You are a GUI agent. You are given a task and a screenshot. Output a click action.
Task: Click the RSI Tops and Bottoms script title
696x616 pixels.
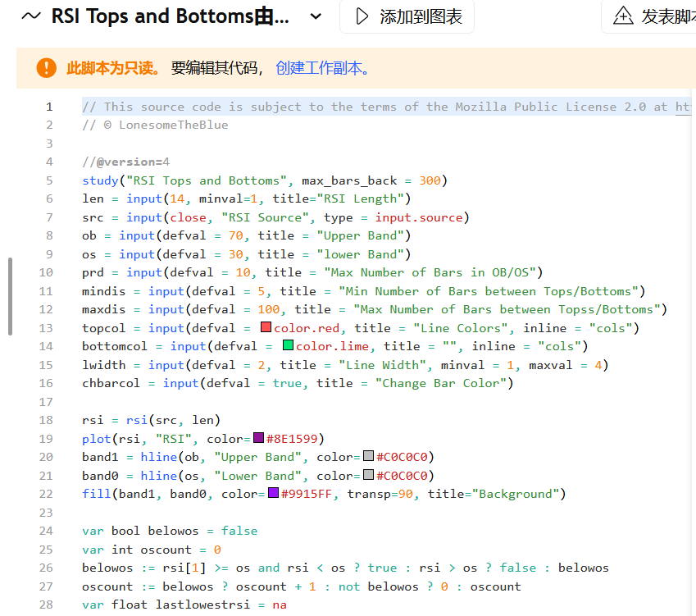point(170,16)
